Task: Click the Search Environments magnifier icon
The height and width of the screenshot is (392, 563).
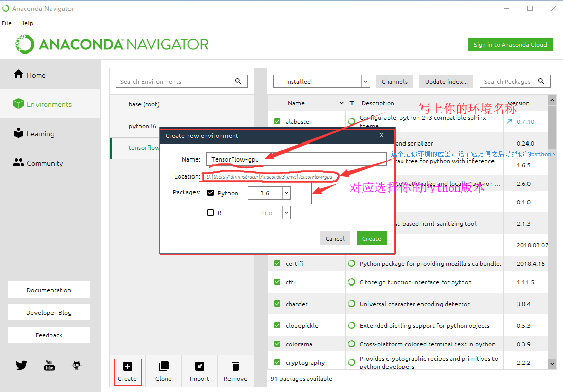Action: tap(238, 81)
